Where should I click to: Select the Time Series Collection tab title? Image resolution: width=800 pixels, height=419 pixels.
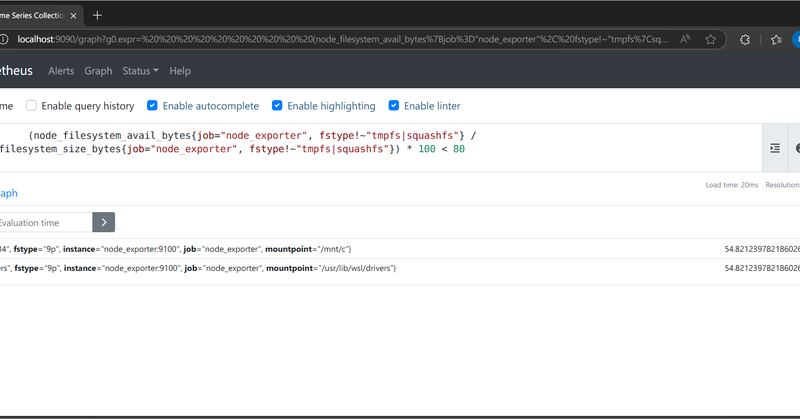tap(32, 16)
